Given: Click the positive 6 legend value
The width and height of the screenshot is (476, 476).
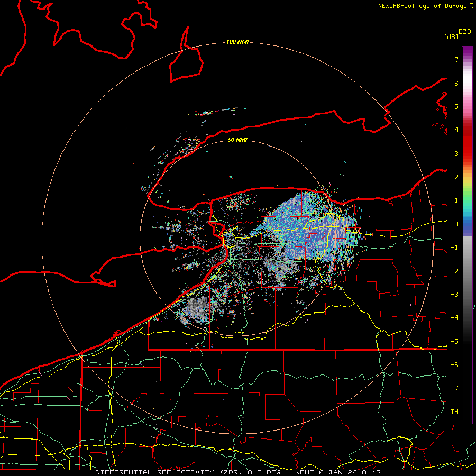Looking at the screenshot, I should coord(456,83).
